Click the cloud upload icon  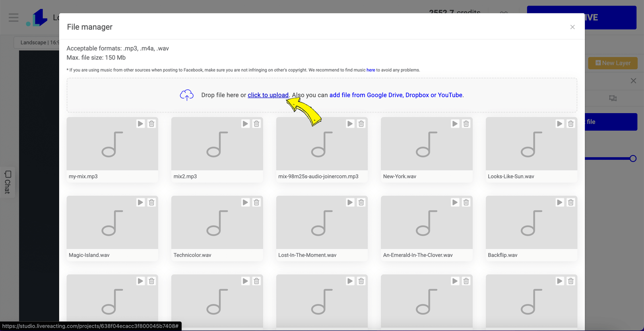187,95
